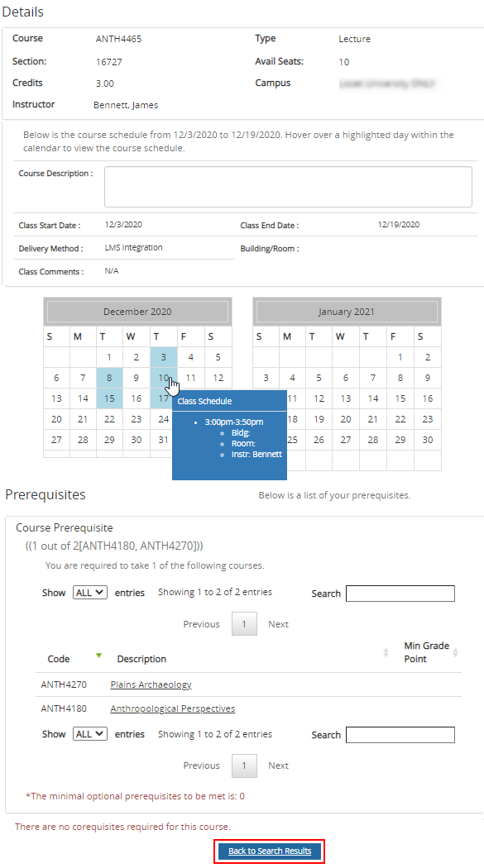The image size is (484, 868).
Task: Sort by Description column arrows
Action: (x=386, y=653)
